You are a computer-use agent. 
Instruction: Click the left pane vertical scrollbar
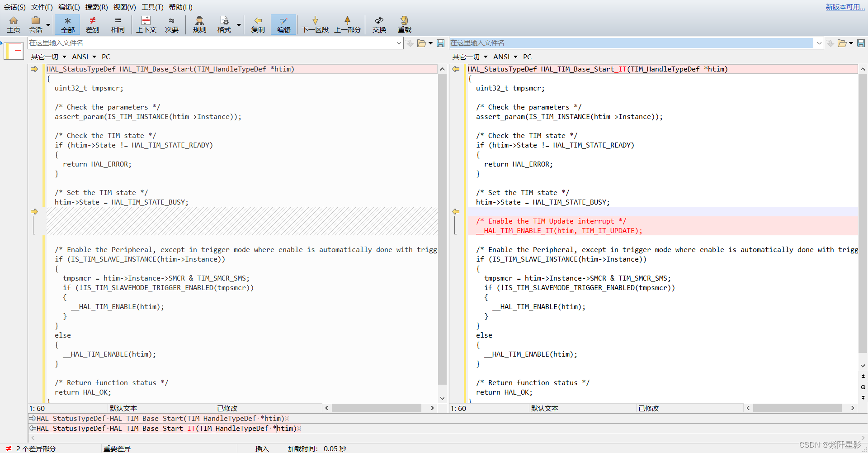click(442, 229)
